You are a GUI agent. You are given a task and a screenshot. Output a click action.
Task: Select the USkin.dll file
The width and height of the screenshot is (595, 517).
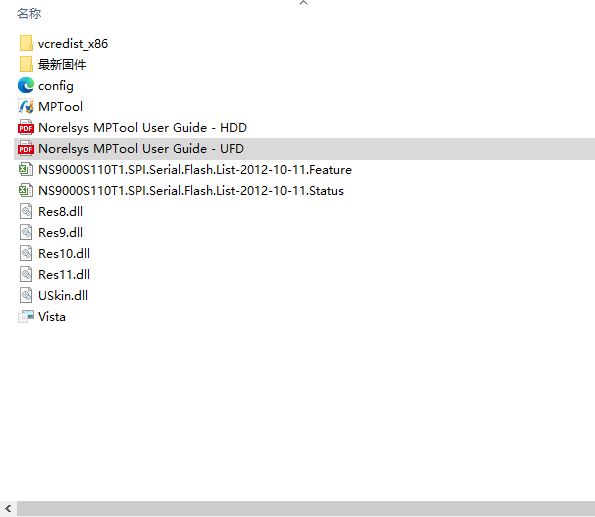(63, 295)
